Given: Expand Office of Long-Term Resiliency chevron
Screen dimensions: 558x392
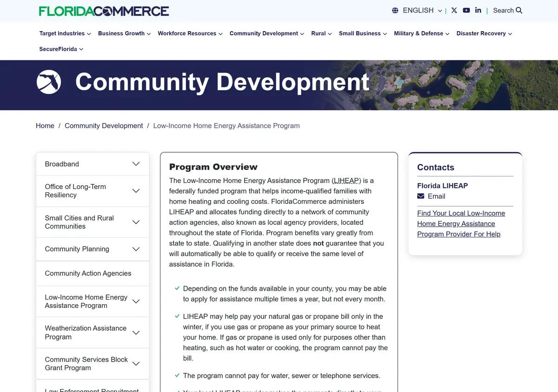Looking at the screenshot, I should pos(136,191).
